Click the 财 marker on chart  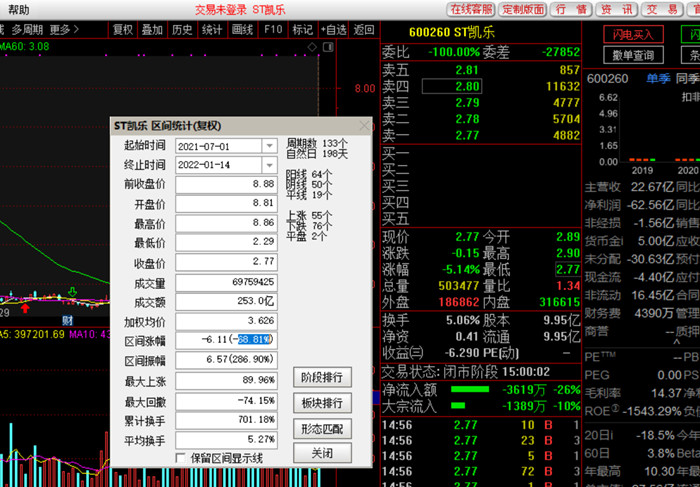click(x=67, y=320)
